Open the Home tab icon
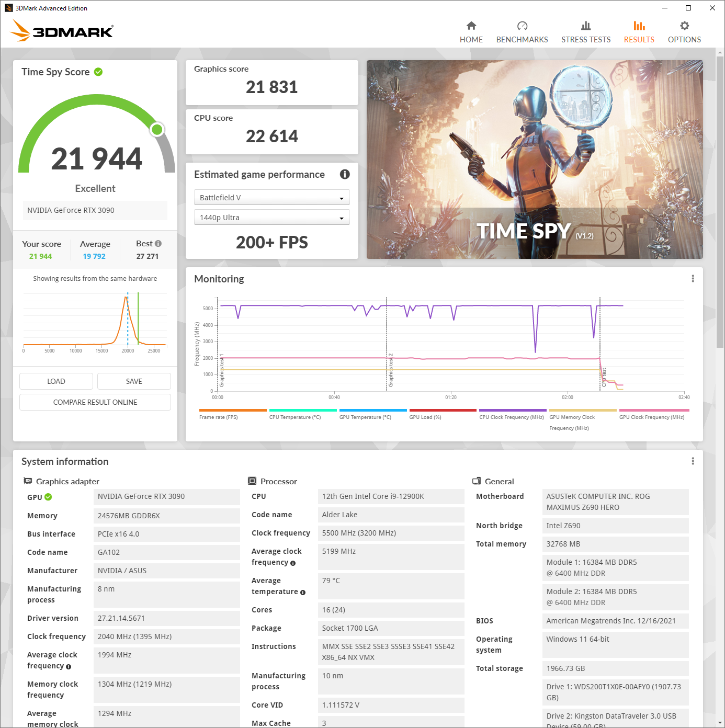Viewport: 725px width, 728px height. pos(471,26)
